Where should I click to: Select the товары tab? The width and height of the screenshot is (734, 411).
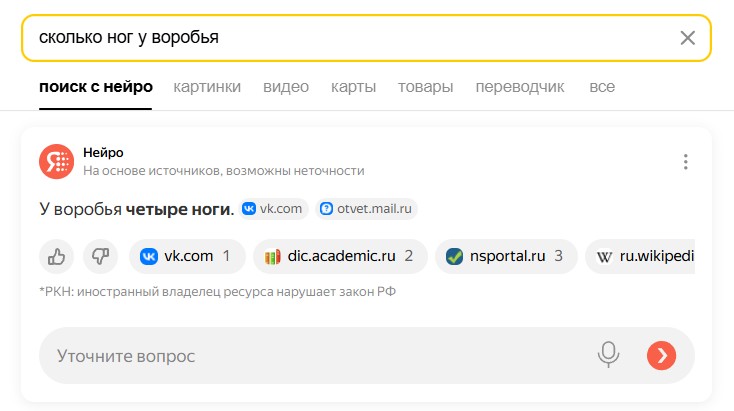425,87
